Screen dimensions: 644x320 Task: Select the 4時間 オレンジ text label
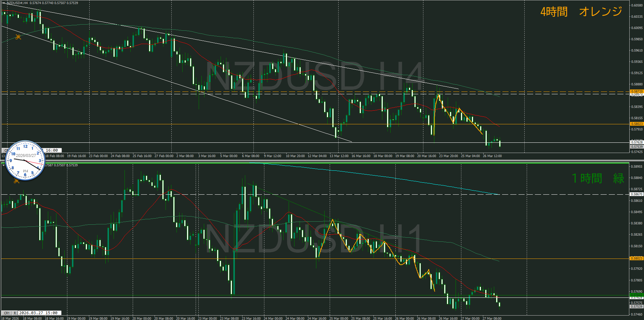tap(581, 12)
